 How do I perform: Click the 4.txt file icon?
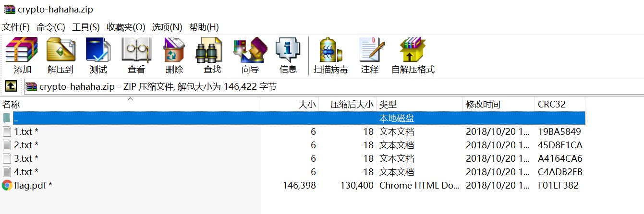pyautogui.click(x=7, y=172)
